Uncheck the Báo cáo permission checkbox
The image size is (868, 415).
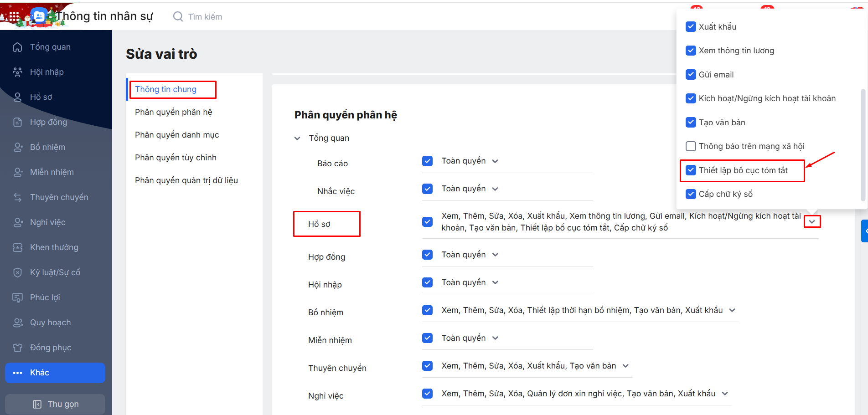tap(427, 161)
